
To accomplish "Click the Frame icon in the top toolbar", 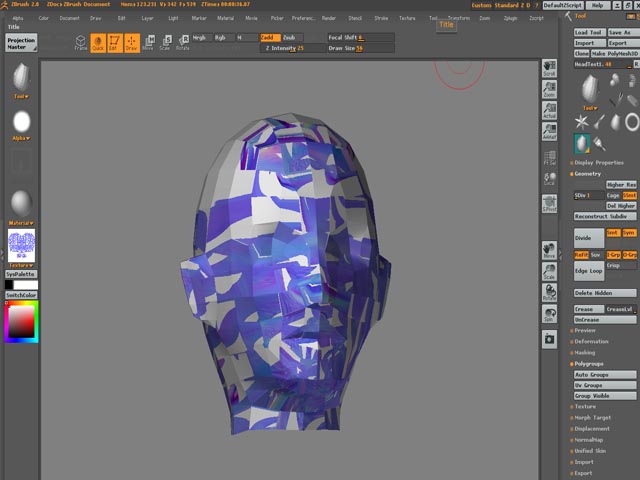I will point(80,43).
